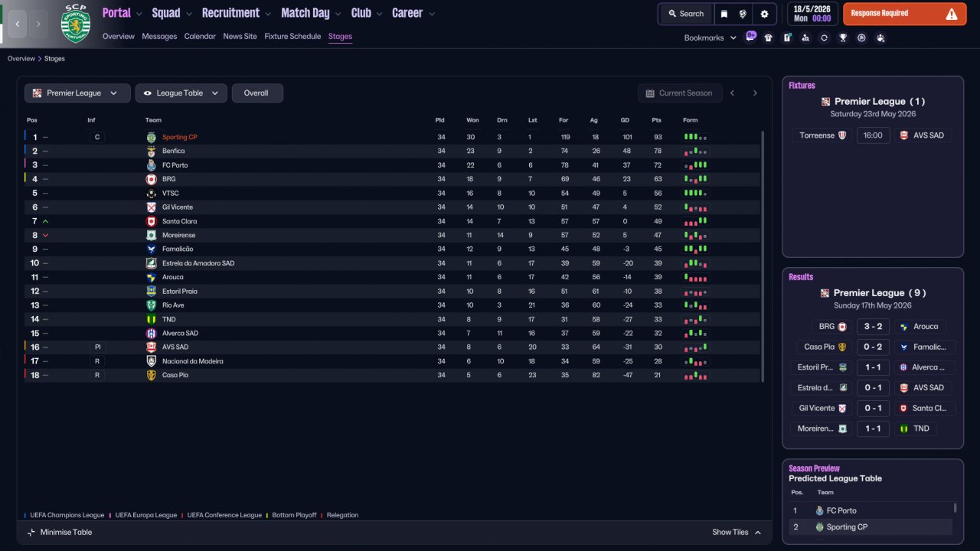Click the player search shortcut icon
980x551 pixels.
805,37
